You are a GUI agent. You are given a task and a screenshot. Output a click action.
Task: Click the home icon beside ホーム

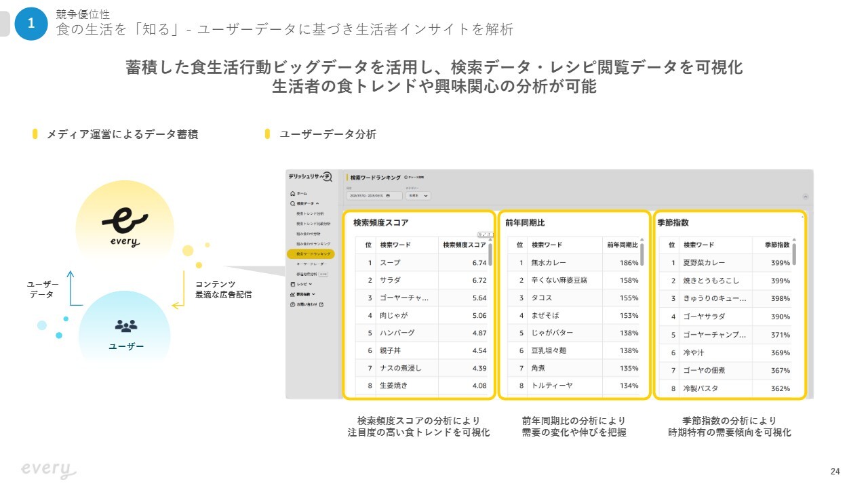pyautogui.click(x=292, y=193)
